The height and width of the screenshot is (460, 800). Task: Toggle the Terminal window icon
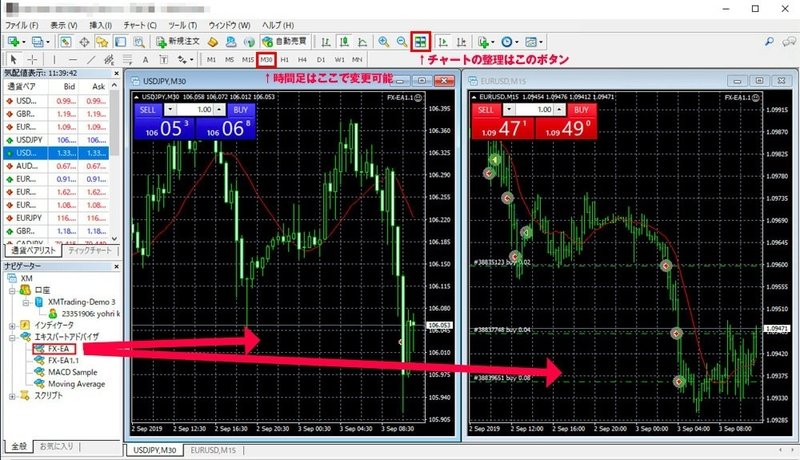coord(120,42)
